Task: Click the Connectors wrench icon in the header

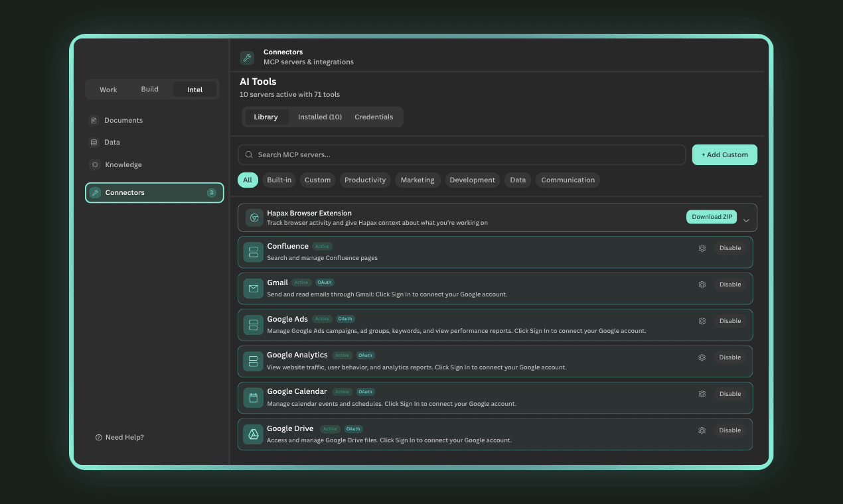Action: tap(247, 58)
